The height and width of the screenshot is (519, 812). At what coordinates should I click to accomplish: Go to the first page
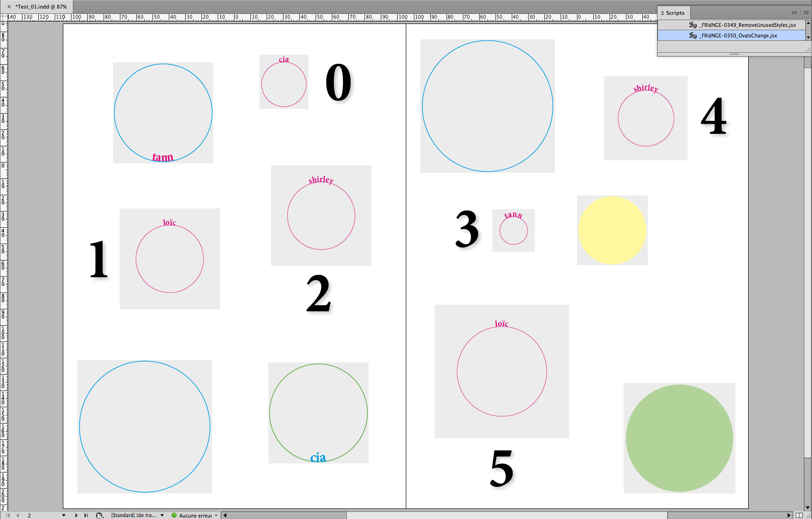pos(8,515)
